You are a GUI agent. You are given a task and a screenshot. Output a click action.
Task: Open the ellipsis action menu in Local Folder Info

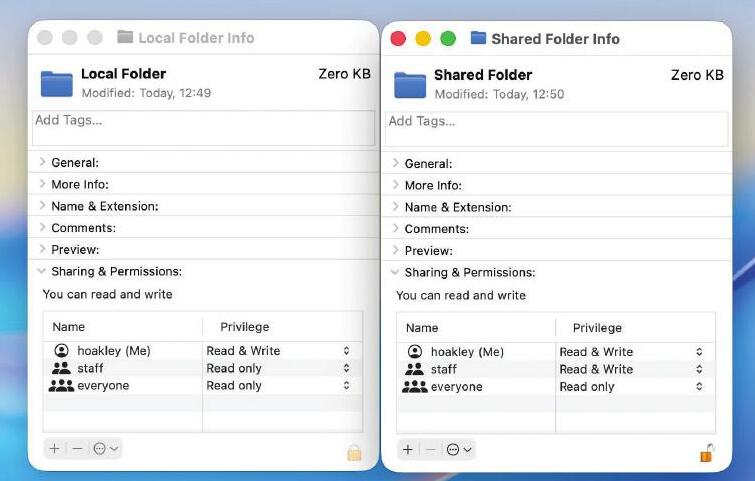coord(105,449)
